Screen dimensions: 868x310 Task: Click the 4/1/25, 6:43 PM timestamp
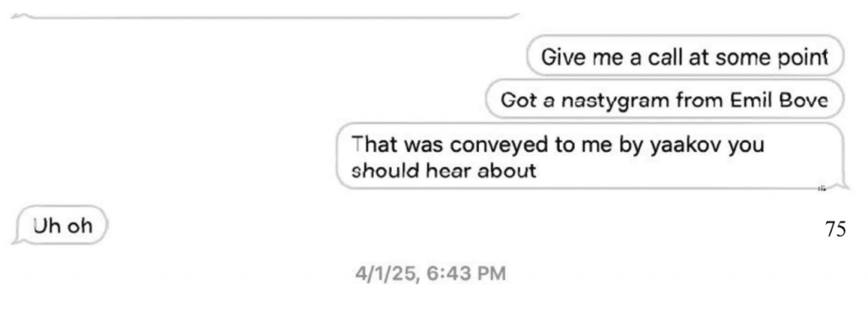[431, 274]
